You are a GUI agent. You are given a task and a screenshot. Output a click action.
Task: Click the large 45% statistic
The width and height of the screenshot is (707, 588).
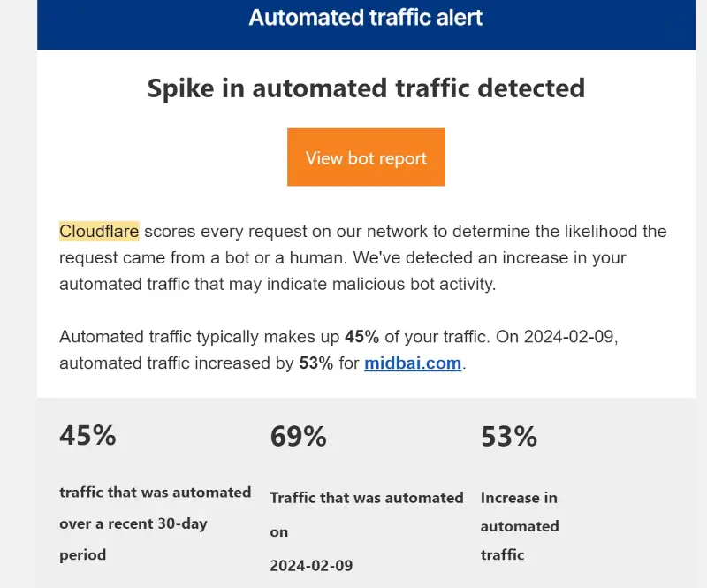[87, 435]
